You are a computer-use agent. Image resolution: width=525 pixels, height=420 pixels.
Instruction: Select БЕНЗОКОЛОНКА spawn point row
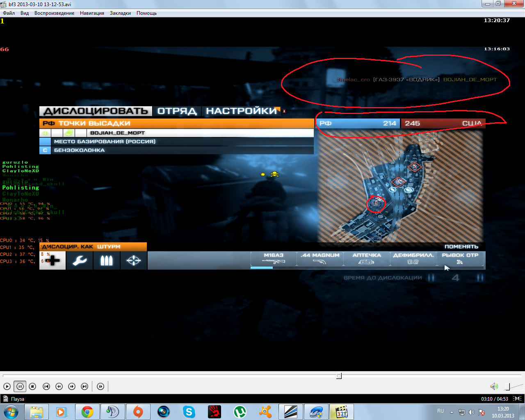point(176,150)
